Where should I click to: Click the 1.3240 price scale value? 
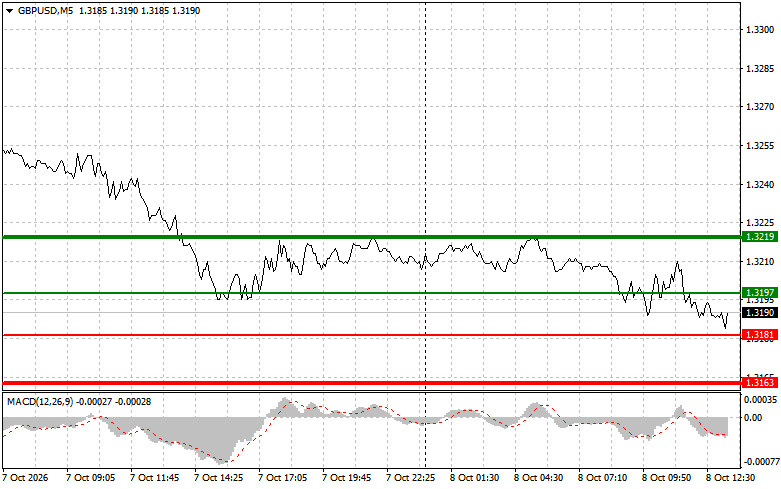tap(760, 184)
